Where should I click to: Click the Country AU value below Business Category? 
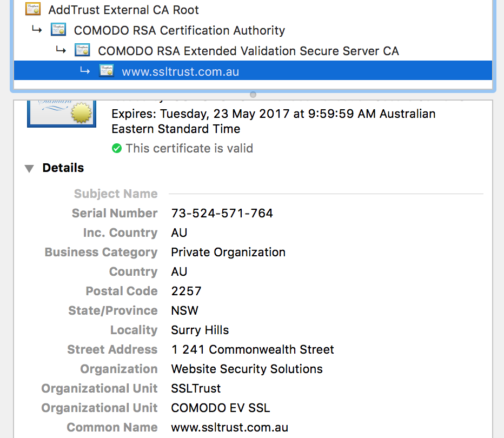tap(179, 271)
